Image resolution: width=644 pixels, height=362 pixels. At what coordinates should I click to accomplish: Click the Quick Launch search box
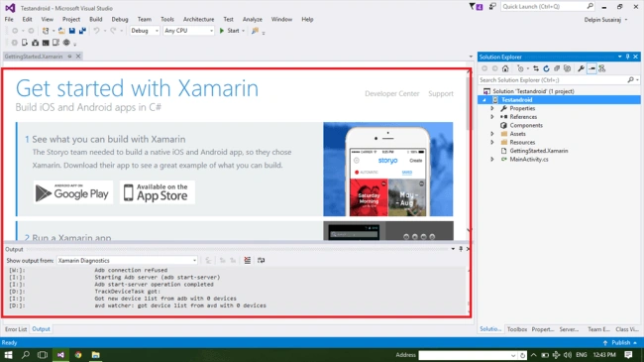[548, 7]
